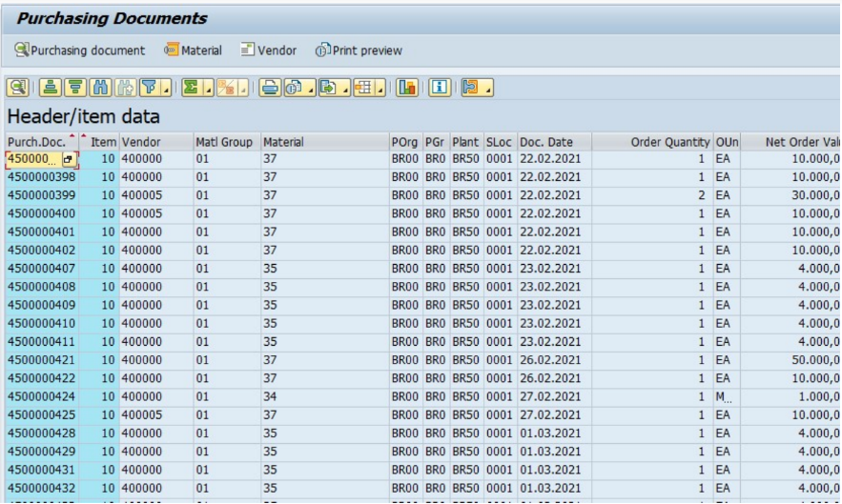Select the OUn column header

pyautogui.click(x=727, y=142)
